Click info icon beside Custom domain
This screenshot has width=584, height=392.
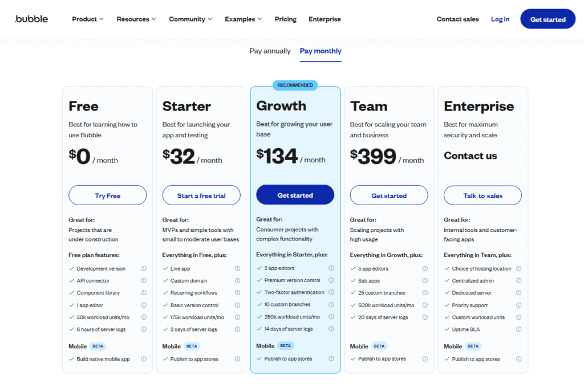[237, 281]
